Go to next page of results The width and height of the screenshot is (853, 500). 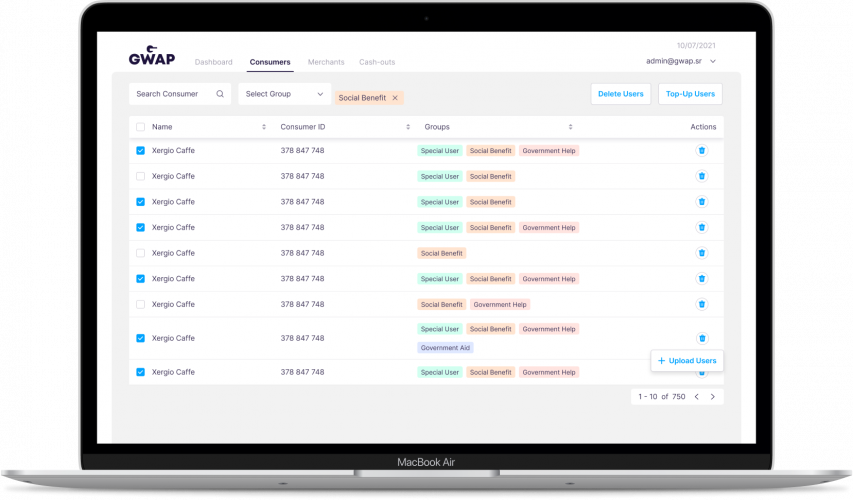(713, 397)
